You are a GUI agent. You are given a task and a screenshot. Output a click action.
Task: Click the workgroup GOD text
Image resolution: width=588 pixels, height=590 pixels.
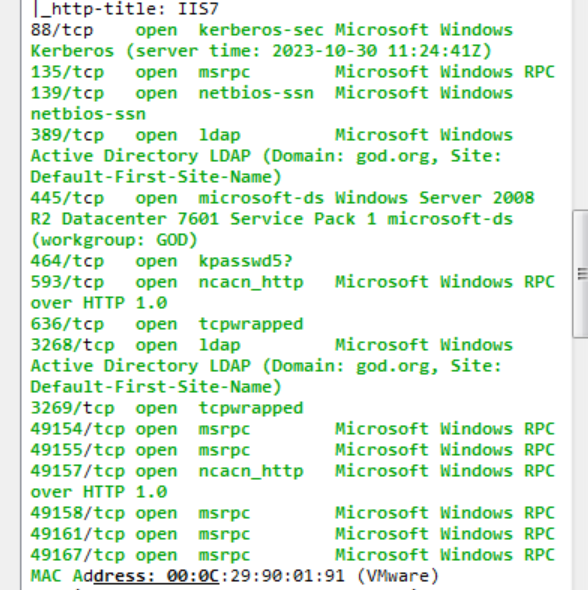pos(114,240)
